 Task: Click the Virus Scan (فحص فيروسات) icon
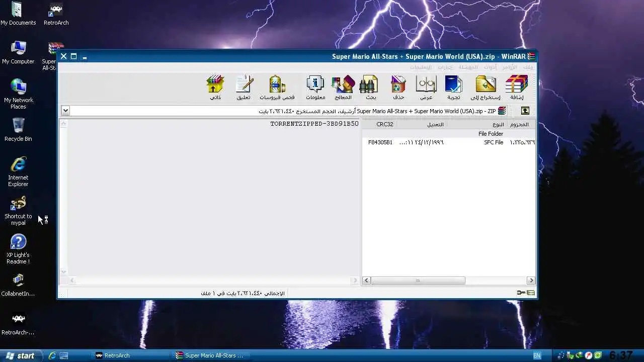click(x=277, y=88)
